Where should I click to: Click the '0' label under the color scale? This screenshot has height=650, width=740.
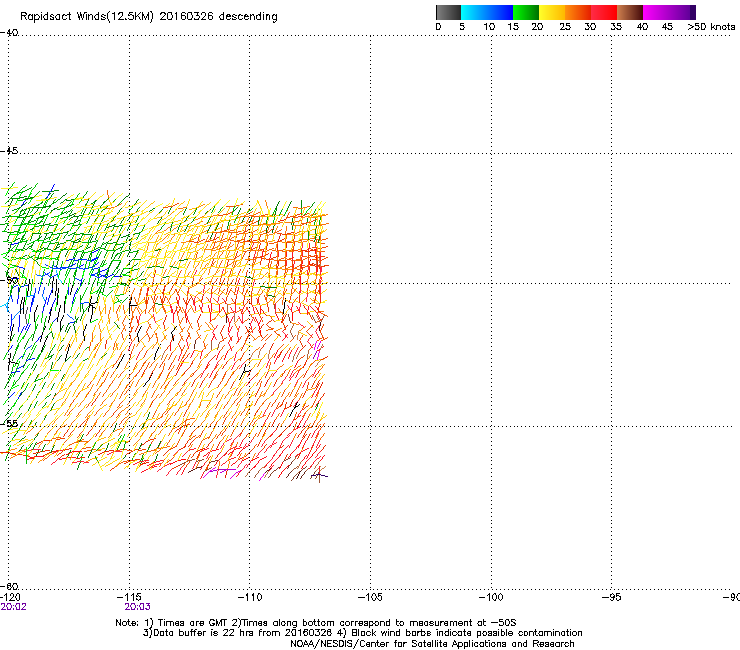click(x=438, y=27)
